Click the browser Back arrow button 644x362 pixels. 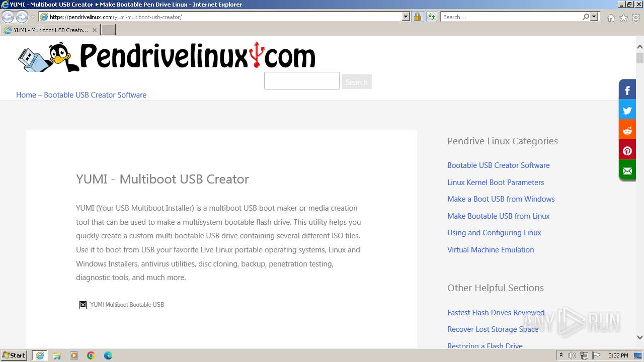8,17
